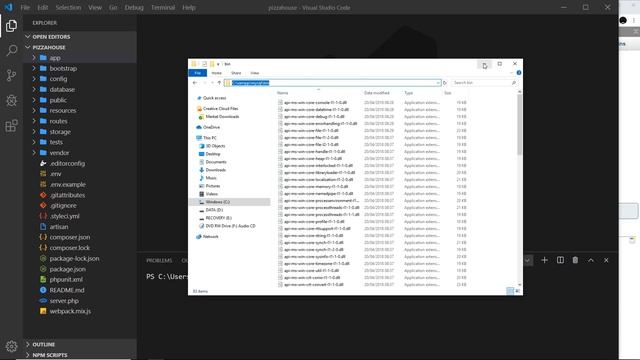
Task: Open Source Control view in VS Code
Action: click(x=11, y=76)
